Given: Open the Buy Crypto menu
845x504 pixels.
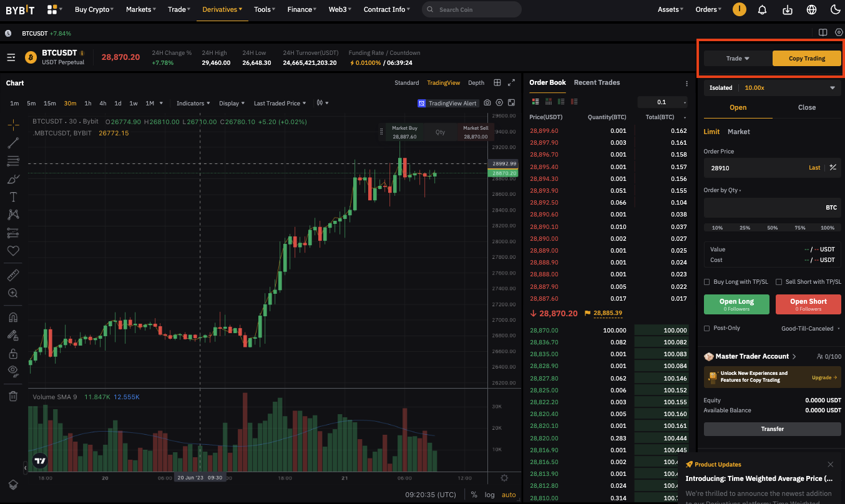Looking at the screenshot, I should click(x=94, y=9).
